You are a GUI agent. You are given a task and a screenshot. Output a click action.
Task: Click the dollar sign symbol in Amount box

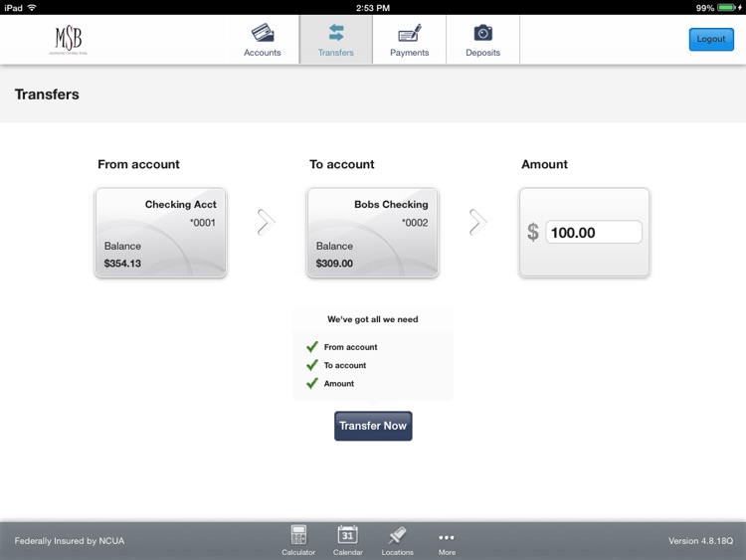tap(533, 232)
